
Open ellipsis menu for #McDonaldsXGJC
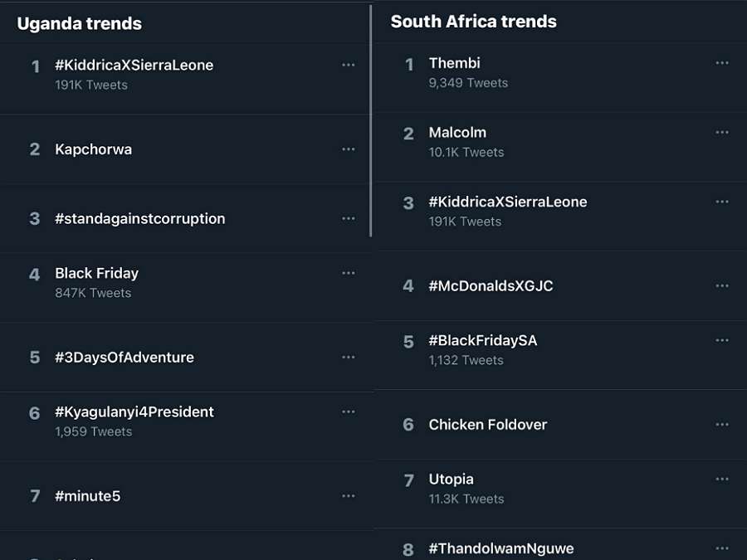coord(722,285)
